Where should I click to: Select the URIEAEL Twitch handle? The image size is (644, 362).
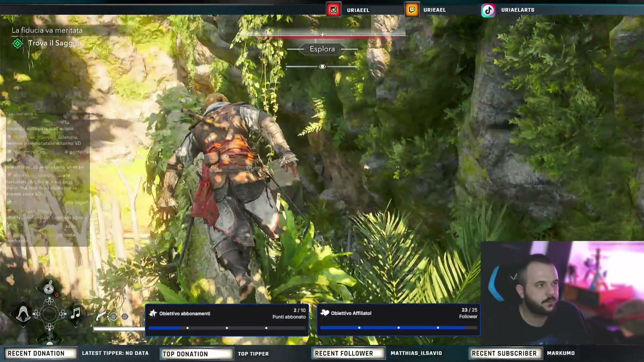click(x=435, y=10)
